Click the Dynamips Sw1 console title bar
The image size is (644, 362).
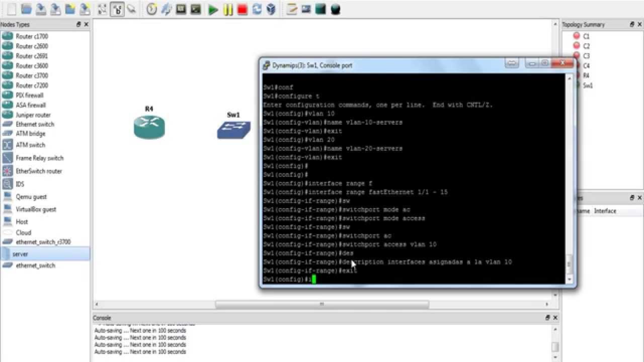[x=418, y=65]
